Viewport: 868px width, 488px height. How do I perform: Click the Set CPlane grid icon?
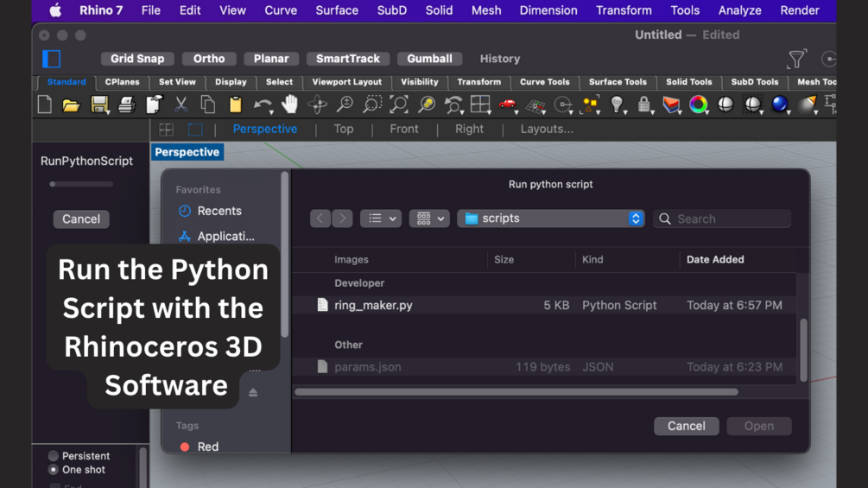click(x=535, y=105)
